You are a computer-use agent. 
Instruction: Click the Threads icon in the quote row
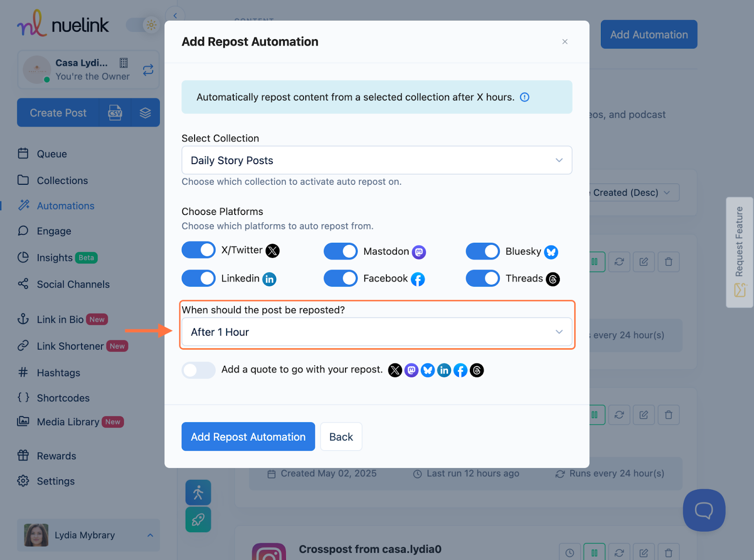click(477, 371)
